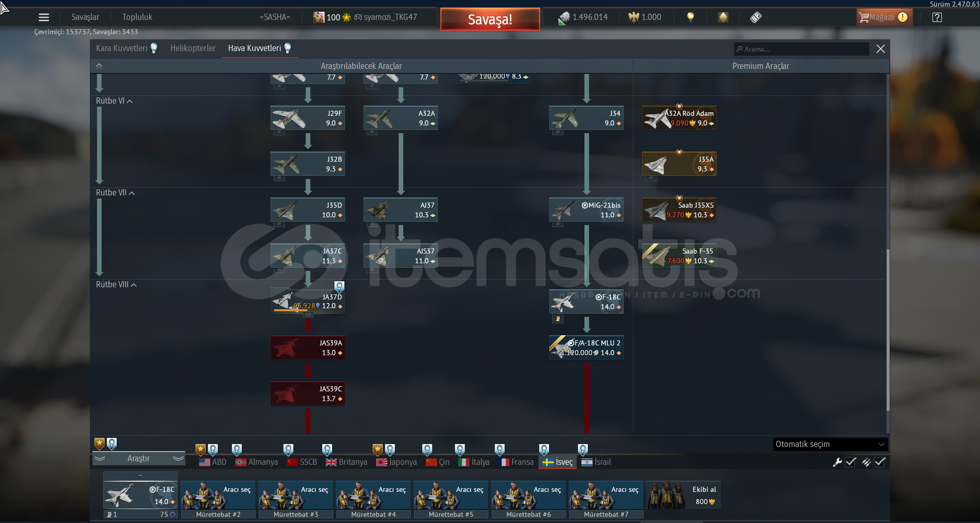The height and width of the screenshot is (523, 980).
Task: Buy new crew with Ekibi al
Action: 683,495
